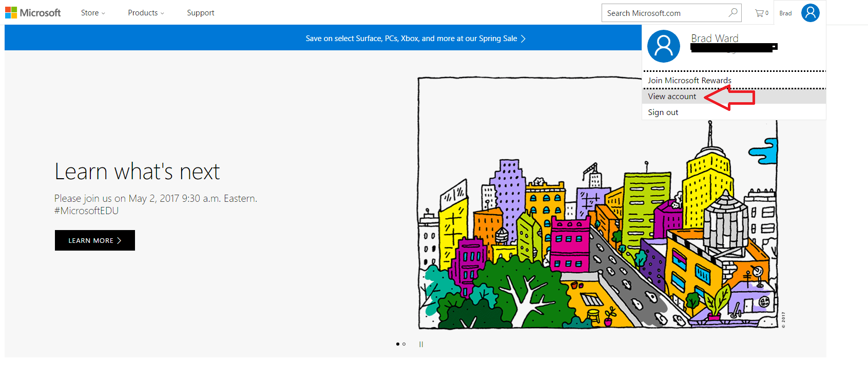
Task: Click the large profile picture in account menu
Action: (x=663, y=46)
